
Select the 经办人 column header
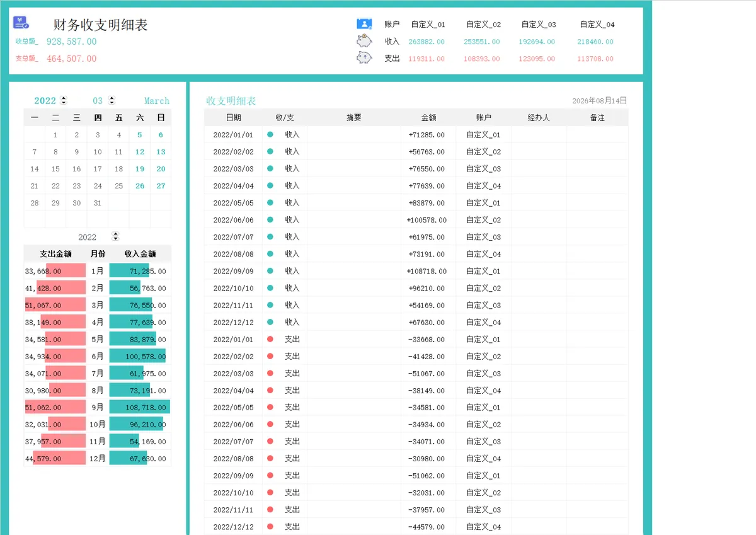click(x=539, y=117)
